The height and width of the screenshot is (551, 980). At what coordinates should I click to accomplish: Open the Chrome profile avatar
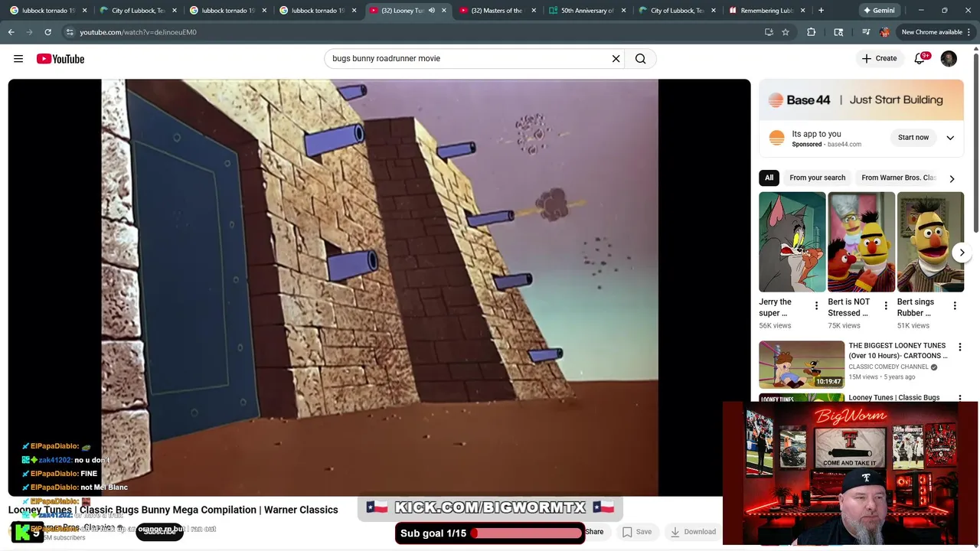pos(885,32)
